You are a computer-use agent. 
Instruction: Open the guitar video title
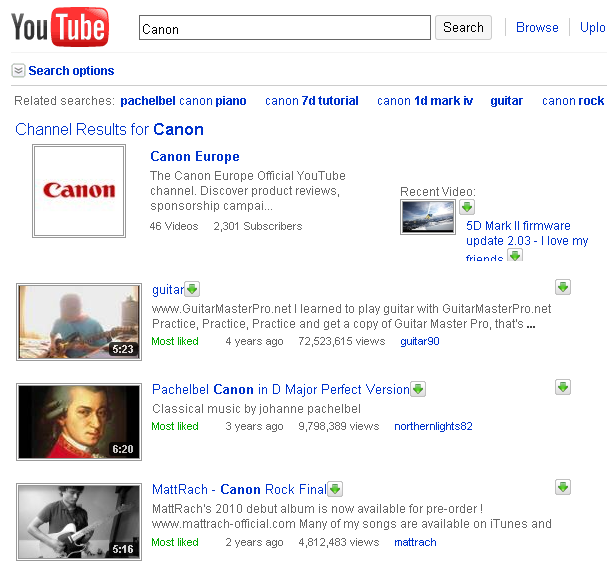click(x=168, y=290)
